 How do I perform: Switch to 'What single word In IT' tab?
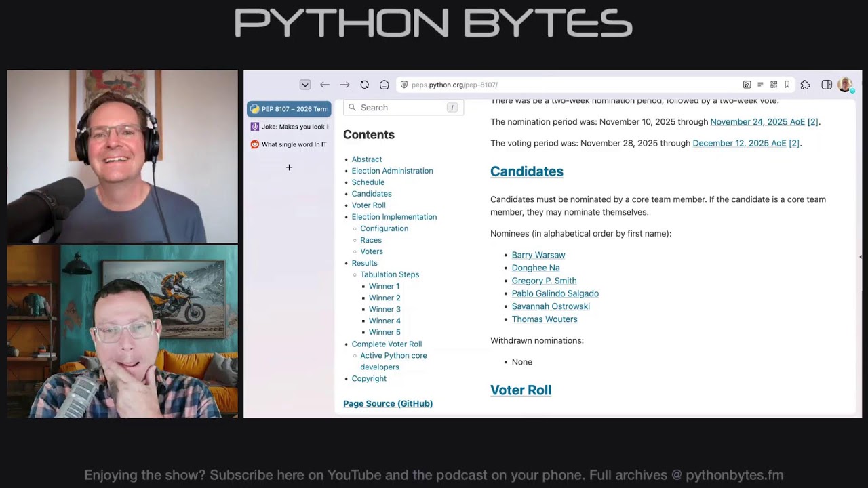pos(289,144)
